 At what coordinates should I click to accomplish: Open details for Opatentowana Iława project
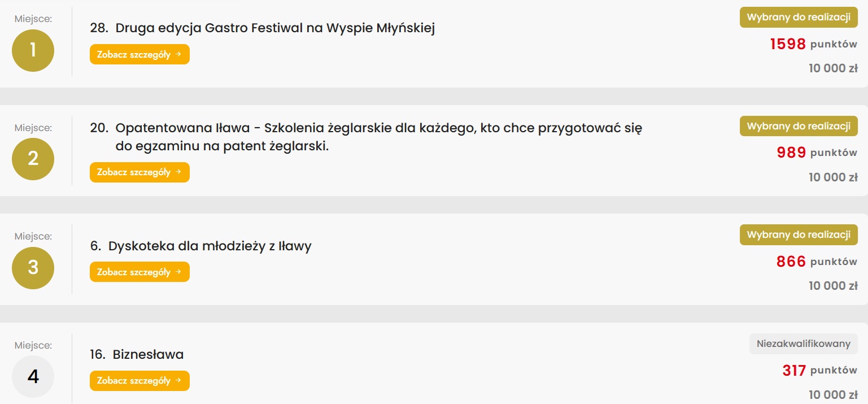(x=139, y=172)
